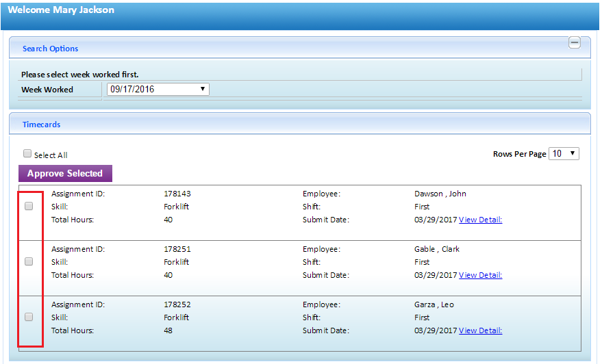Open View Detail for assignment 178252

coord(480,330)
